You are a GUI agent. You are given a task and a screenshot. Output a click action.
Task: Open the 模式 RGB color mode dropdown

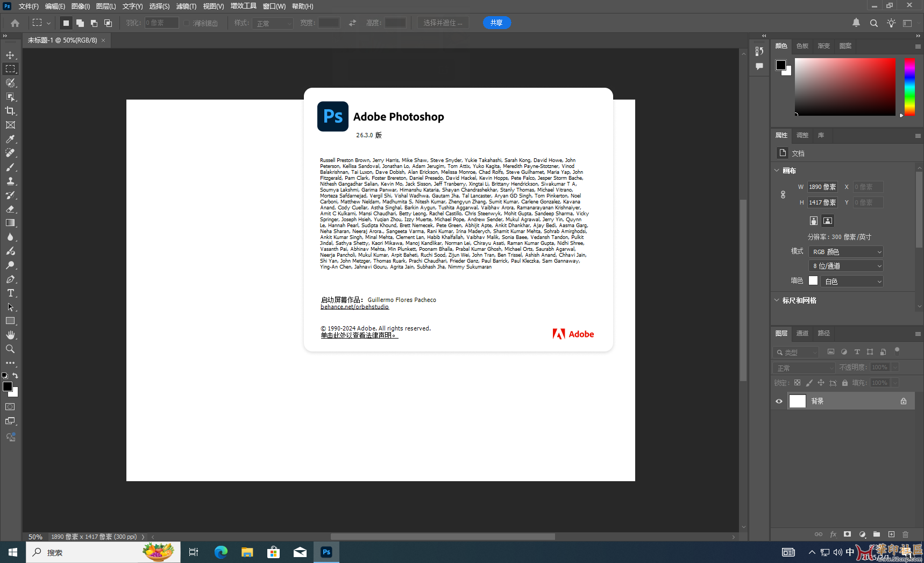coord(846,252)
